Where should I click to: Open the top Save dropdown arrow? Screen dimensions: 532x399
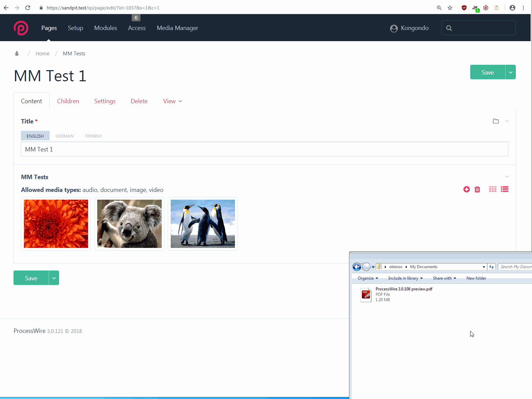point(510,72)
